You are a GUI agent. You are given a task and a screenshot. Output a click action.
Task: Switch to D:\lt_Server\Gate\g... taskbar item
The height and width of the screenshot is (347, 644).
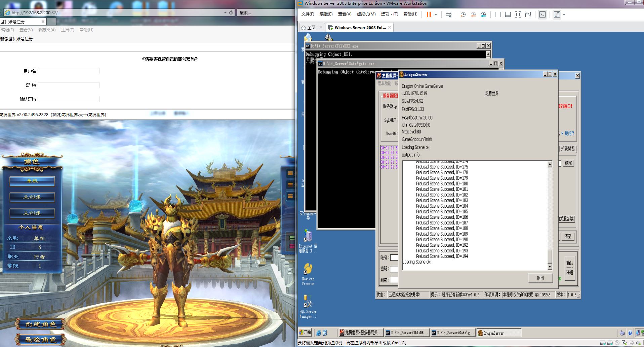(x=453, y=333)
